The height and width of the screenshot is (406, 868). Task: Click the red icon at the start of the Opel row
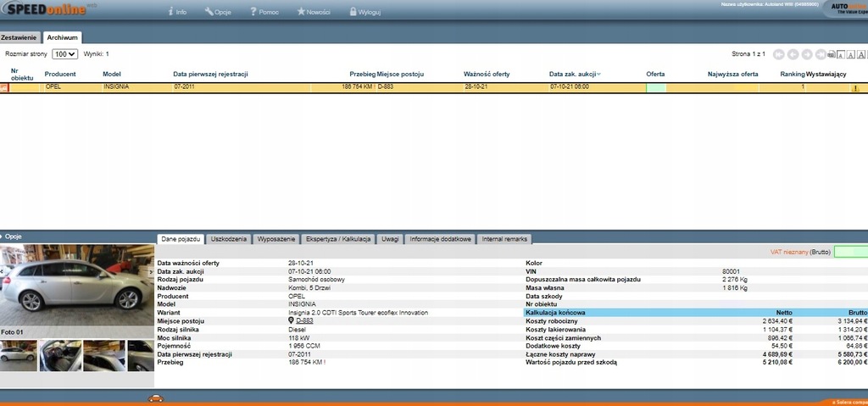point(4,87)
